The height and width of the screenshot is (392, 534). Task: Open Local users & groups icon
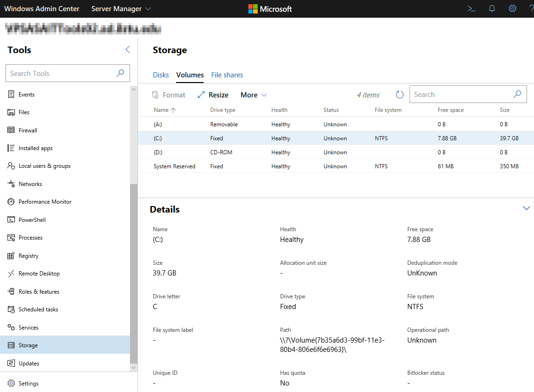[x=11, y=166]
